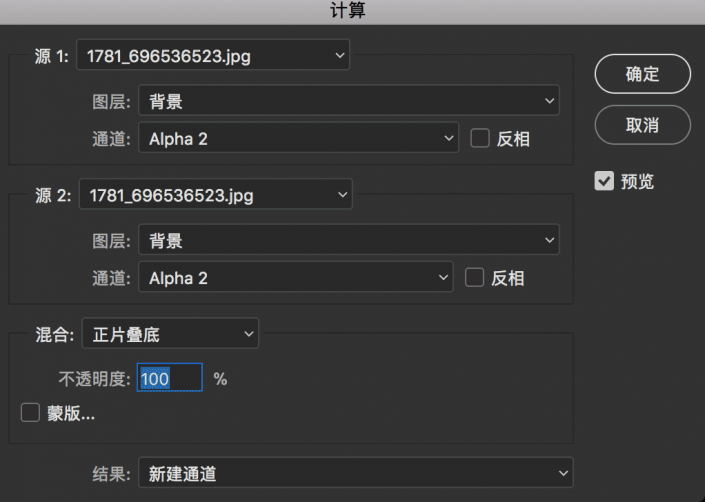Image resolution: width=705 pixels, height=502 pixels.
Task: Expand the Source 2 图层 layer dropdown
Action: click(x=347, y=240)
